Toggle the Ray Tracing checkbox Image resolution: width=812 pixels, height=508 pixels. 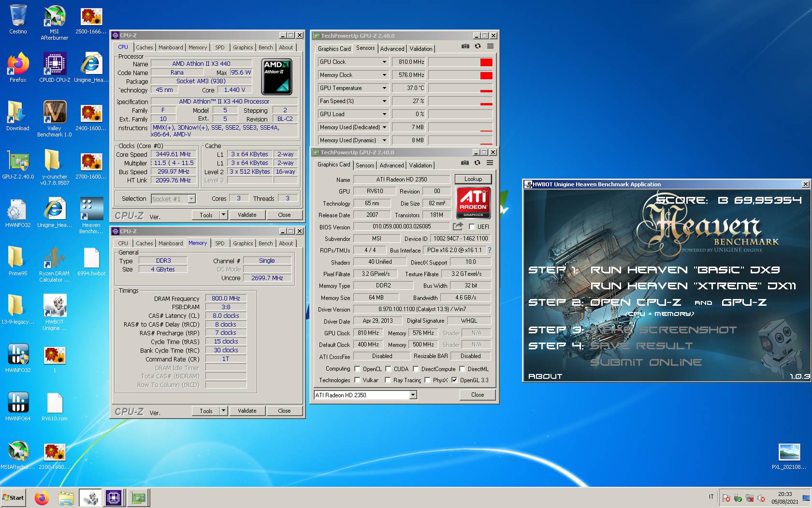(388, 380)
